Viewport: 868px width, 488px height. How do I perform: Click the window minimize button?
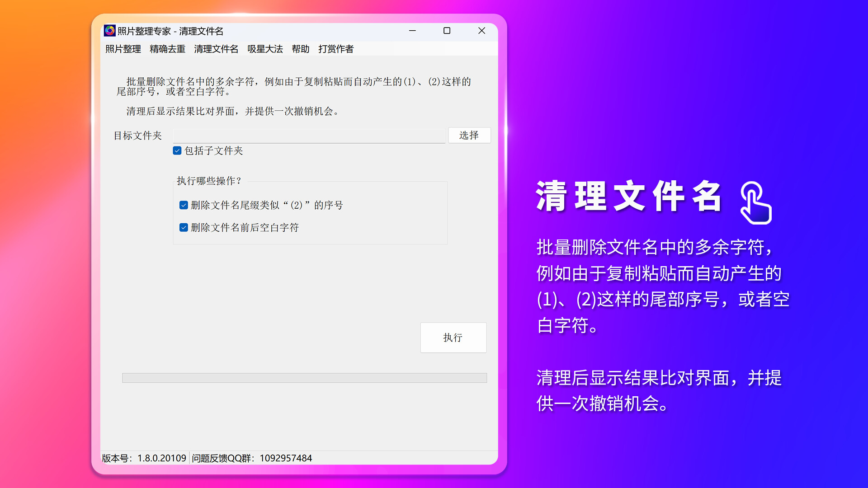(x=412, y=31)
